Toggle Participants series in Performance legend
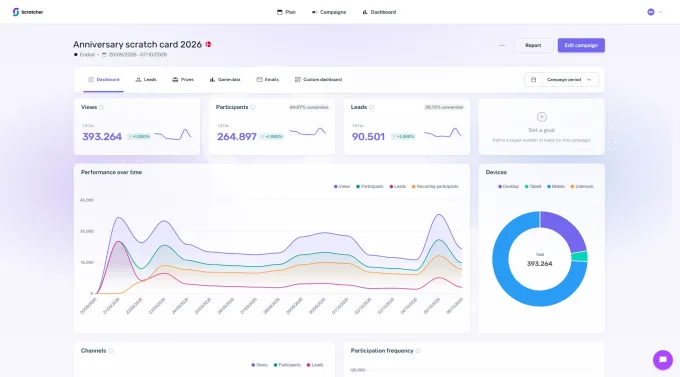The width and height of the screenshot is (680, 377). (369, 187)
